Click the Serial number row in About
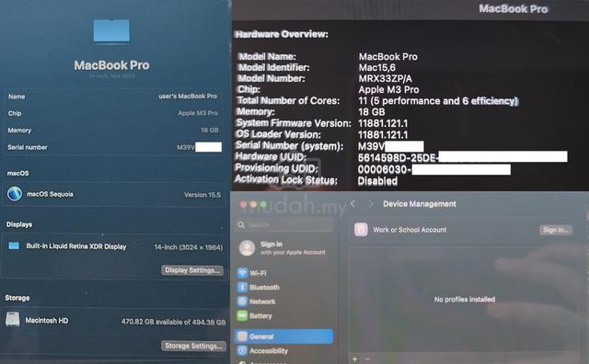Screen dimensions: 589x364 coord(114,147)
